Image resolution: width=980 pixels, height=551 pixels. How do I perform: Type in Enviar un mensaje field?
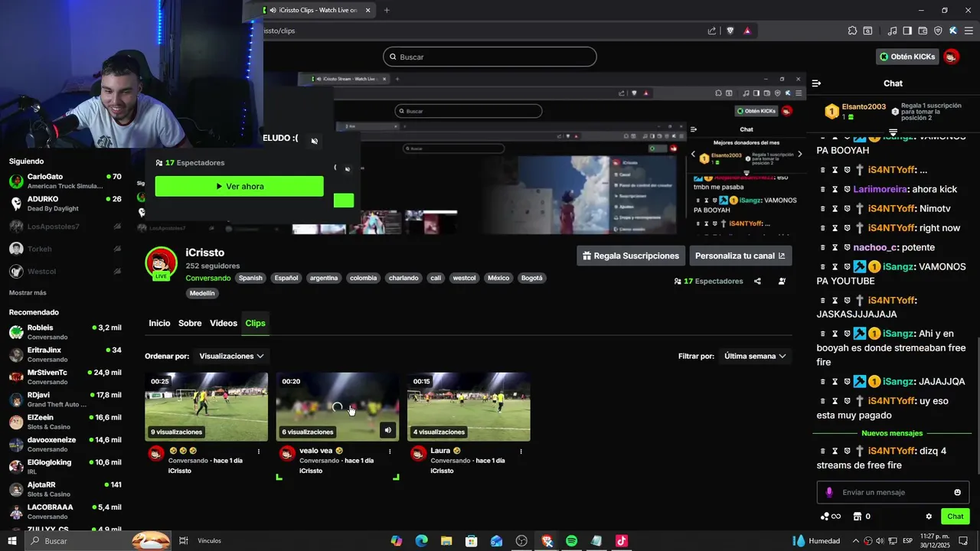click(x=893, y=492)
